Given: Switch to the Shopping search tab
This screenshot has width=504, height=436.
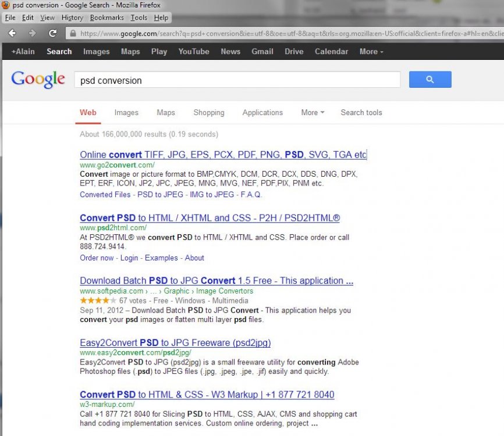Looking at the screenshot, I should [208, 112].
